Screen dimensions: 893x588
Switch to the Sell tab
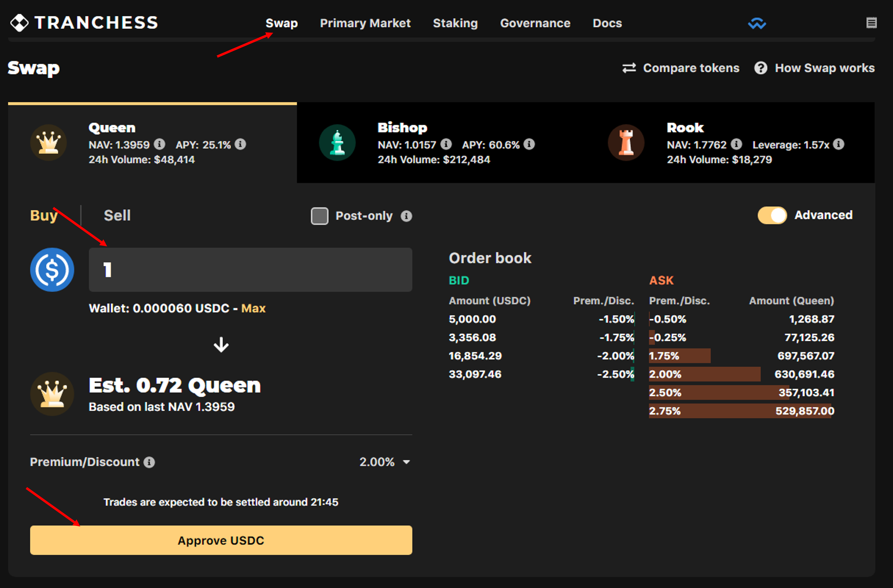117,215
